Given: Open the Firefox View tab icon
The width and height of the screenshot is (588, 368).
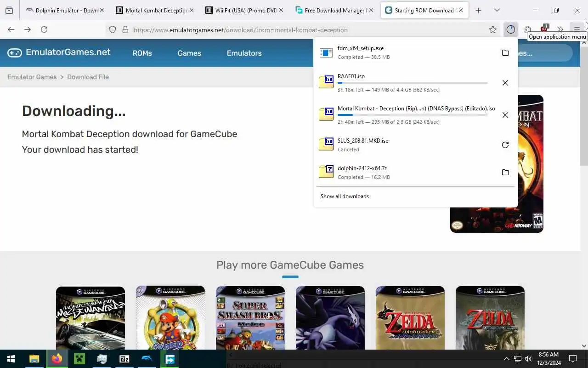Looking at the screenshot, I should [9, 10].
